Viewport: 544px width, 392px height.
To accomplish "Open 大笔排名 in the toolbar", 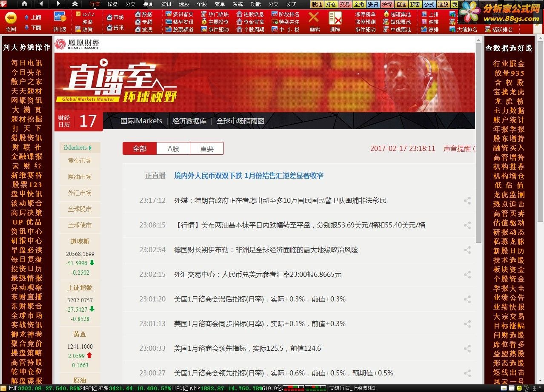I will (463, 30).
